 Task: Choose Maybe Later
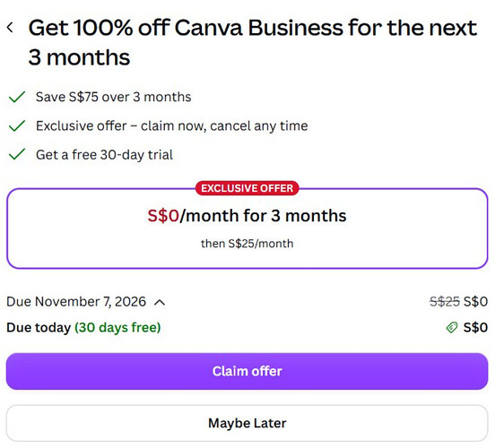tap(247, 423)
